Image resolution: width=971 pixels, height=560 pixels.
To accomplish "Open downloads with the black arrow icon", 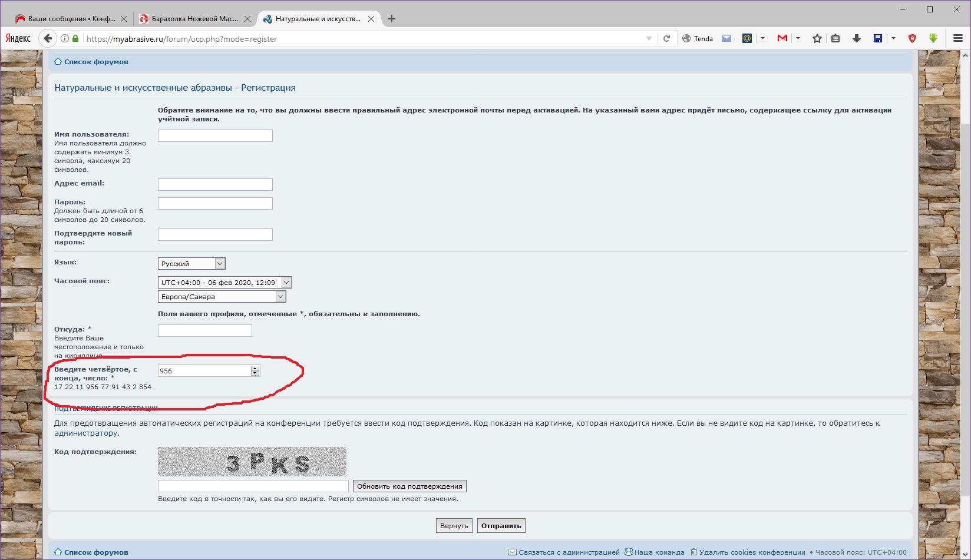I will (x=856, y=38).
